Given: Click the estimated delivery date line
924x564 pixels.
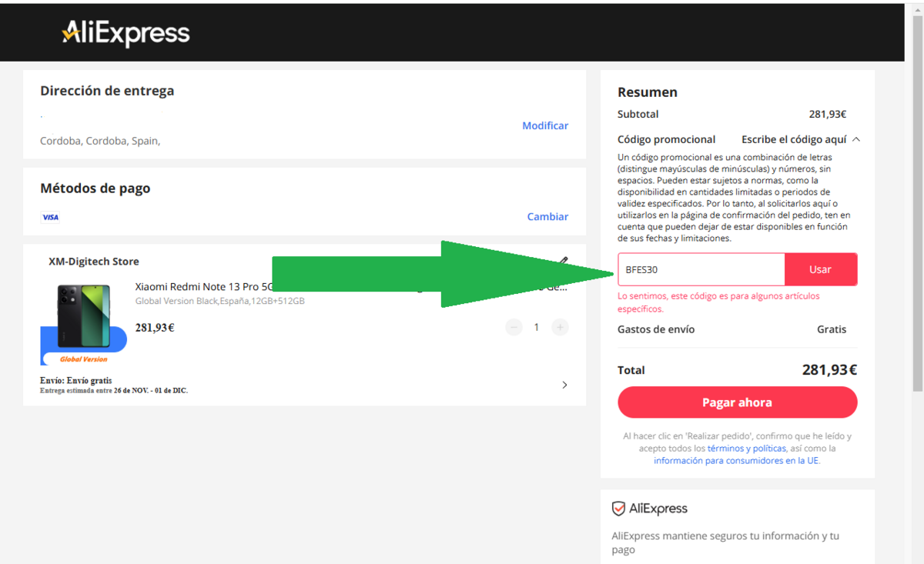Looking at the screenshot, I should [114, 390].
